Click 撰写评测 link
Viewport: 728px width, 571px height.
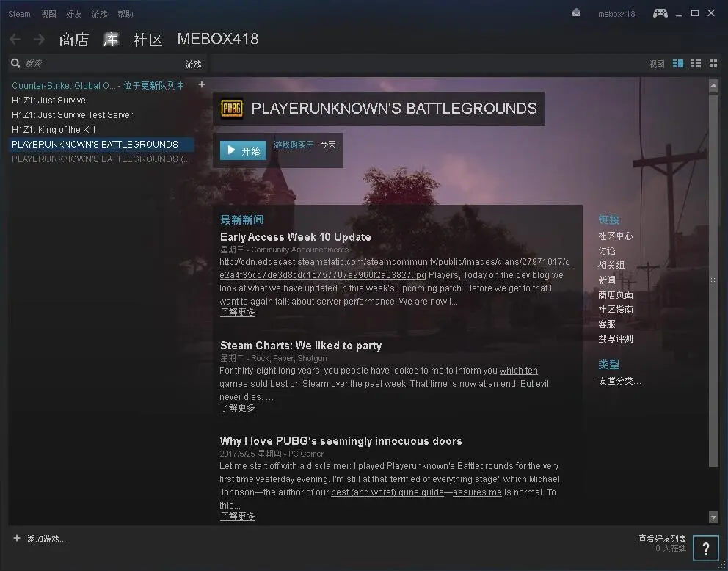coord(616,339)
